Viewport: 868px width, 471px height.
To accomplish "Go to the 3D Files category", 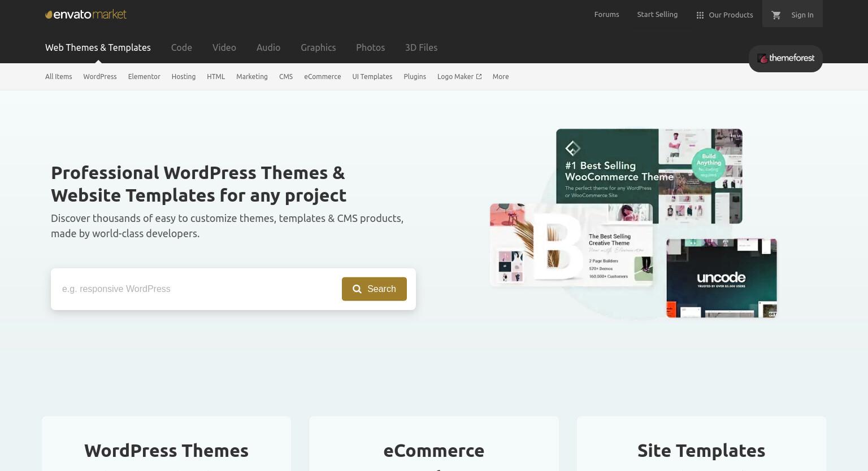I will 421,47.
